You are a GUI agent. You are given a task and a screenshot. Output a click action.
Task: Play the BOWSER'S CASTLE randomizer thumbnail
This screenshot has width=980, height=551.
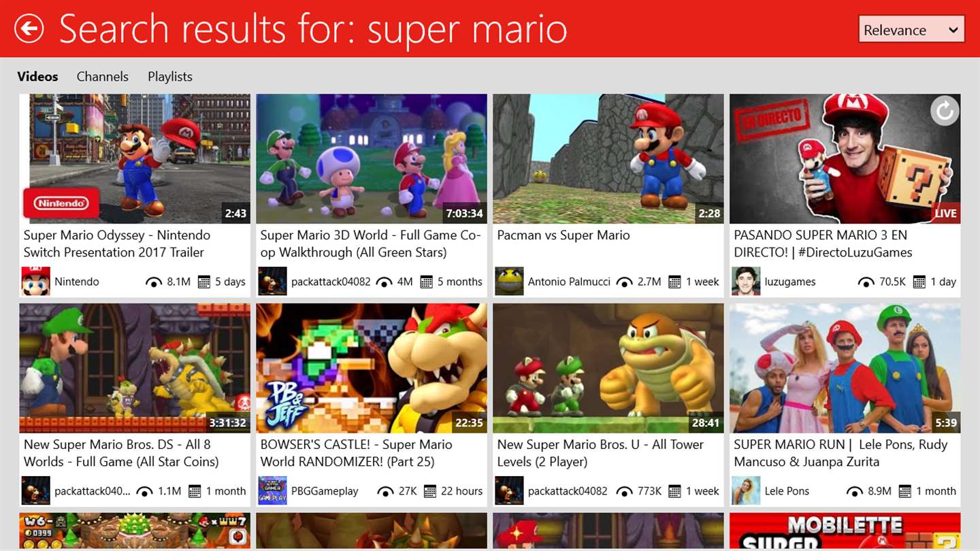tap(372, 368)
